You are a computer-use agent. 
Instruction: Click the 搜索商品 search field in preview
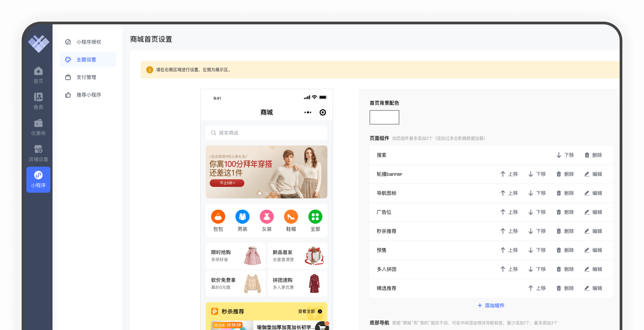[267, 133]
